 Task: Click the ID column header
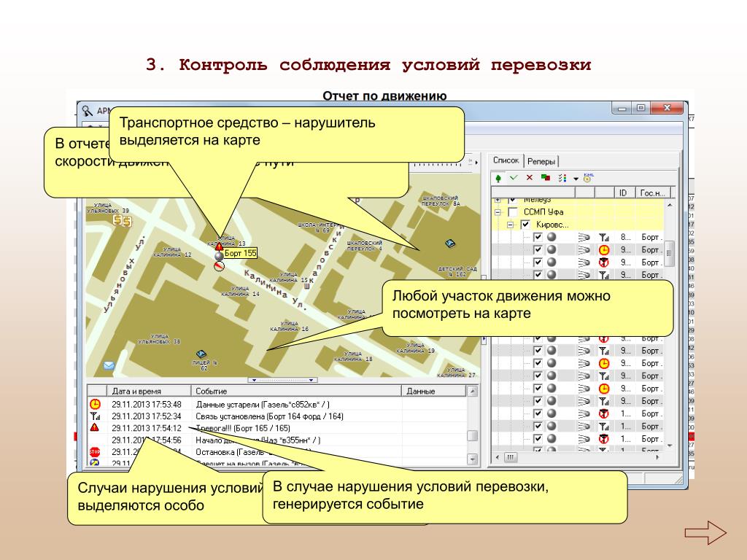coord(624,192)
